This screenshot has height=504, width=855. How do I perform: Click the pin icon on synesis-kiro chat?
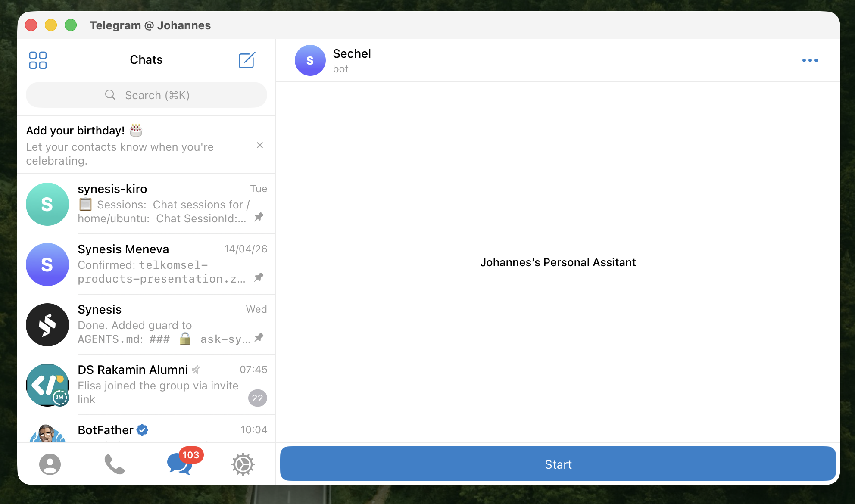click(x=259, y=217)
